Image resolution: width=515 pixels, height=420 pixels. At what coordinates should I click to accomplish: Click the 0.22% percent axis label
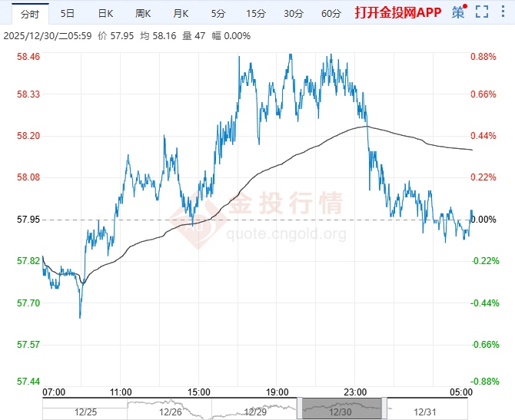pyautogui.click(x=483, y=177)
